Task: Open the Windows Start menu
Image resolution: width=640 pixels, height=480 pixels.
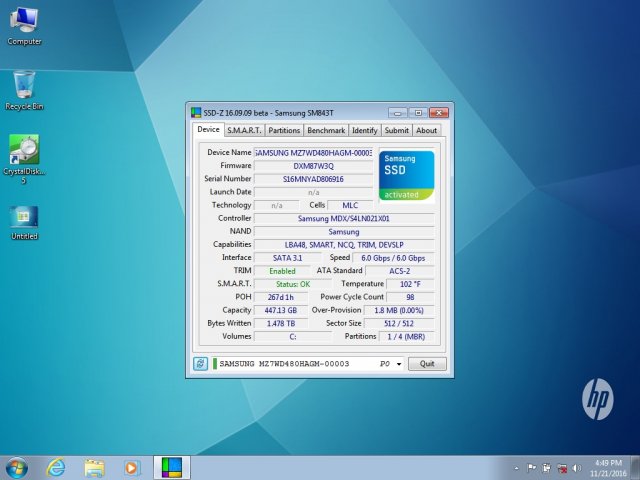Action: pos(17,467)
